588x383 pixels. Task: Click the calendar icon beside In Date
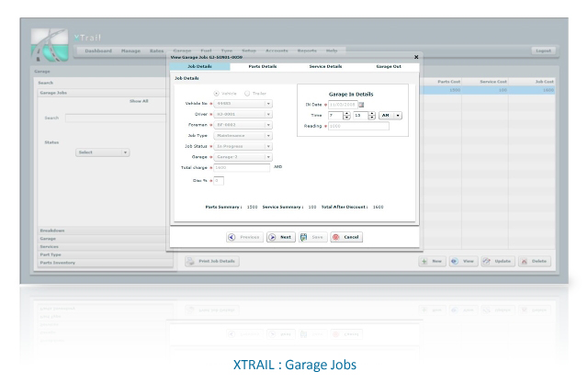click(361, 105)
